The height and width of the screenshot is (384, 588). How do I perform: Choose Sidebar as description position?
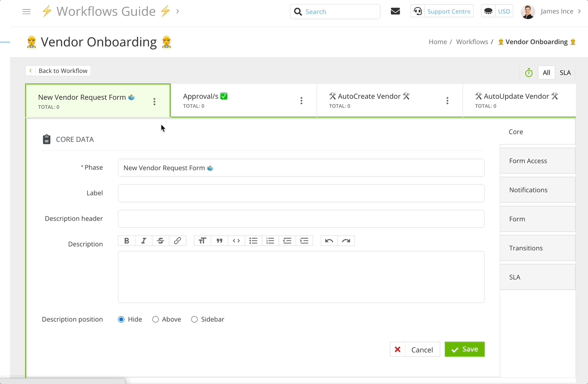195,319
